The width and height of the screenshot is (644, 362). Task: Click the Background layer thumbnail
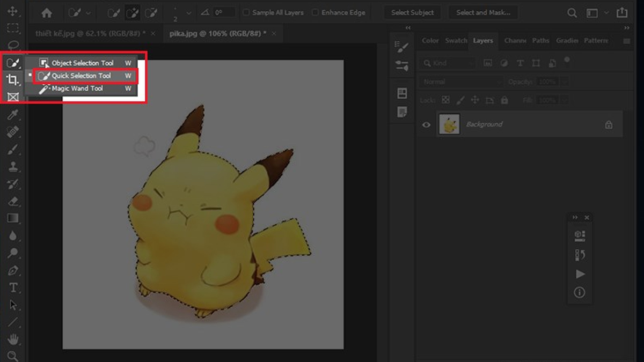point(449,124)
